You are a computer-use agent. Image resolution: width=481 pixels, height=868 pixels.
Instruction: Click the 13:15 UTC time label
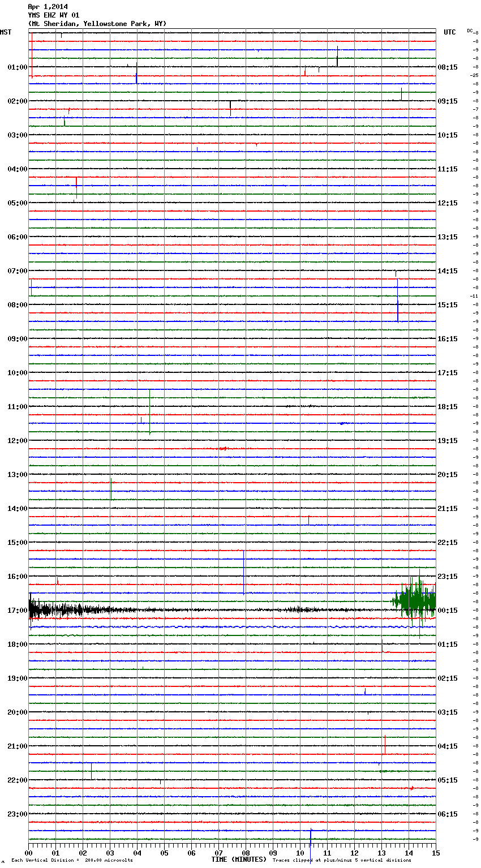[x=448, y=237]
